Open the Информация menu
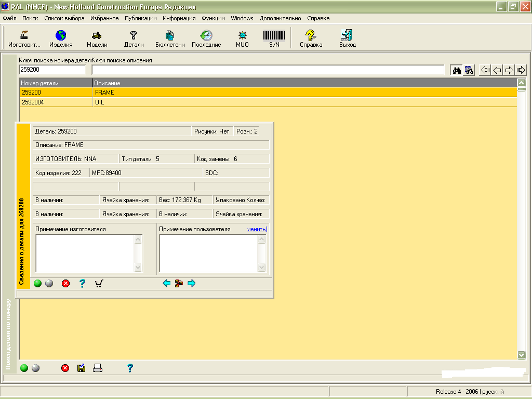532x399 pixels. (x=179, y=18)
